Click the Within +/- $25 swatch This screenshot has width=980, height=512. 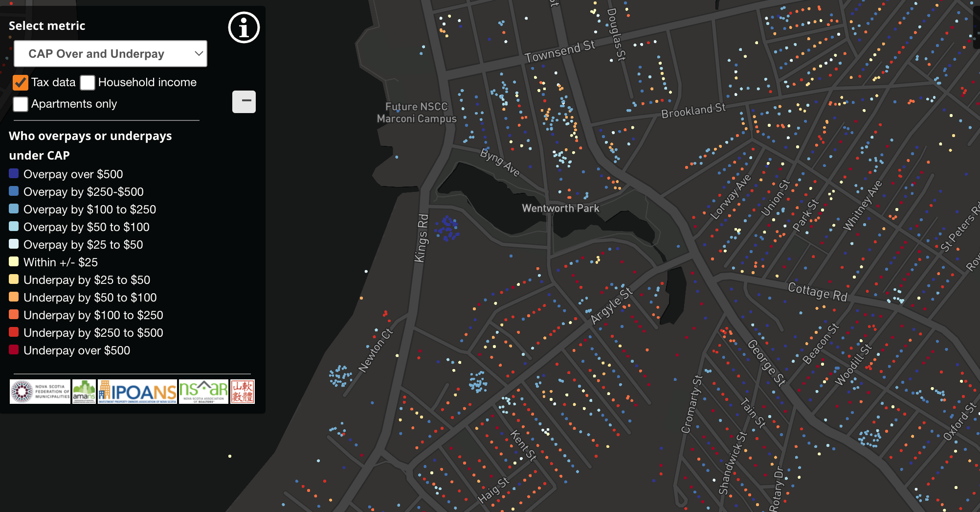[14, 261]
